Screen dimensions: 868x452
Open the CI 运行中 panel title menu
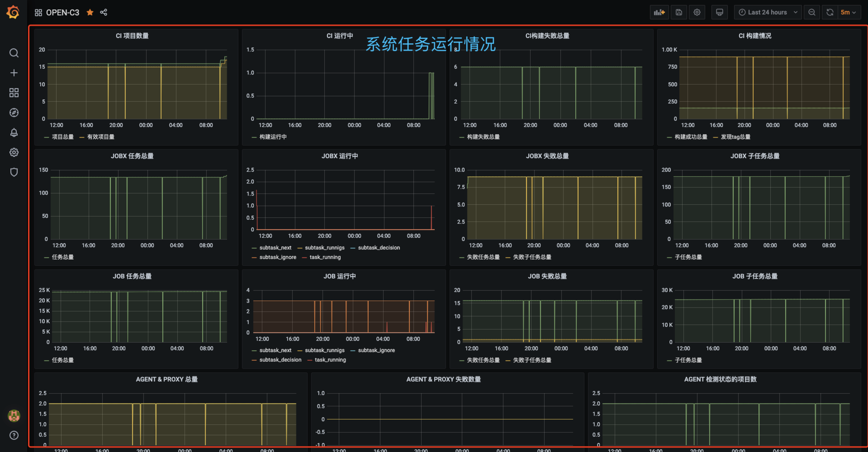[x=340, y=36]
